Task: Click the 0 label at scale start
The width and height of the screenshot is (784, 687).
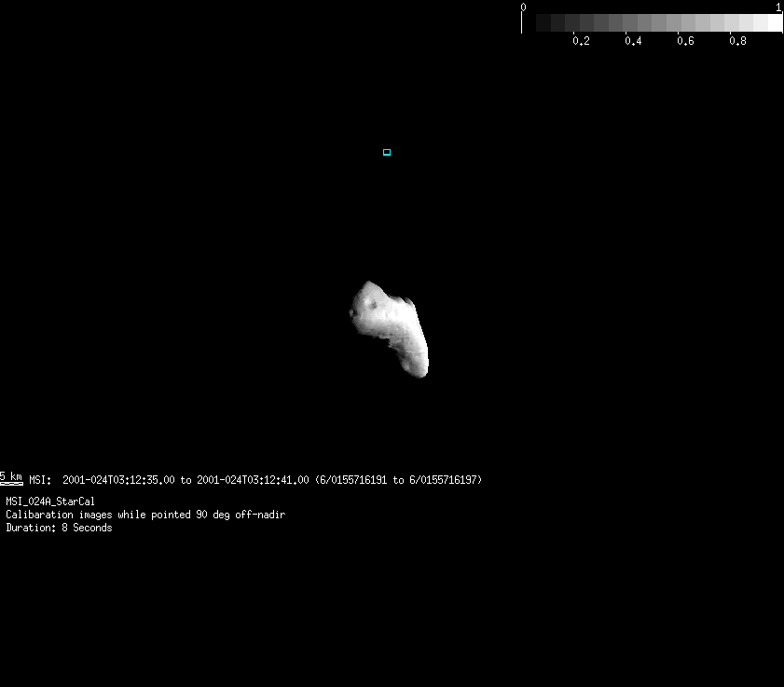Action: (523, 7)
